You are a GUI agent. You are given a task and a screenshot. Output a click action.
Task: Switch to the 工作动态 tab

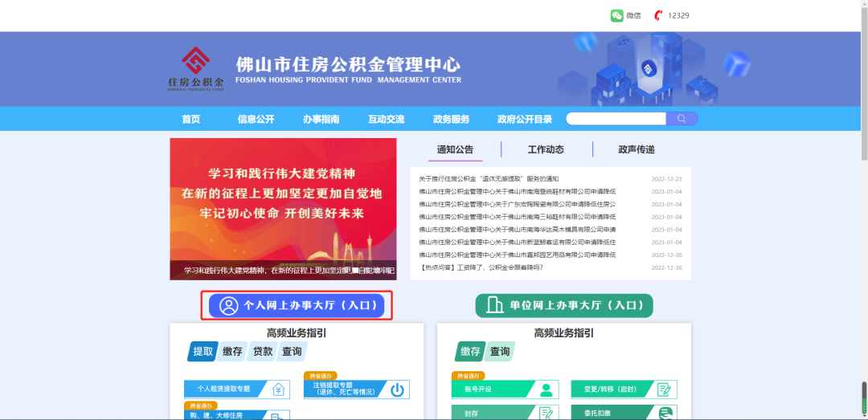[546, 149]
